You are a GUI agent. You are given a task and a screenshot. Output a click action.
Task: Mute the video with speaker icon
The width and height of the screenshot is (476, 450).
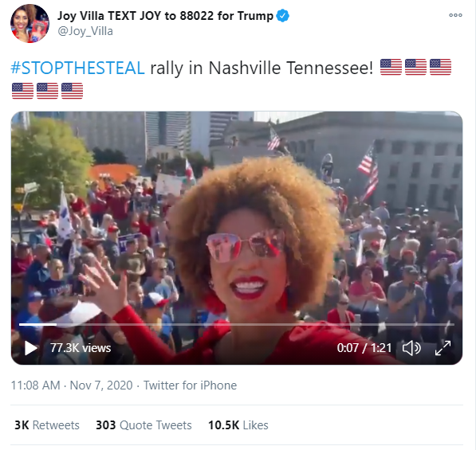tap(411, 348)
